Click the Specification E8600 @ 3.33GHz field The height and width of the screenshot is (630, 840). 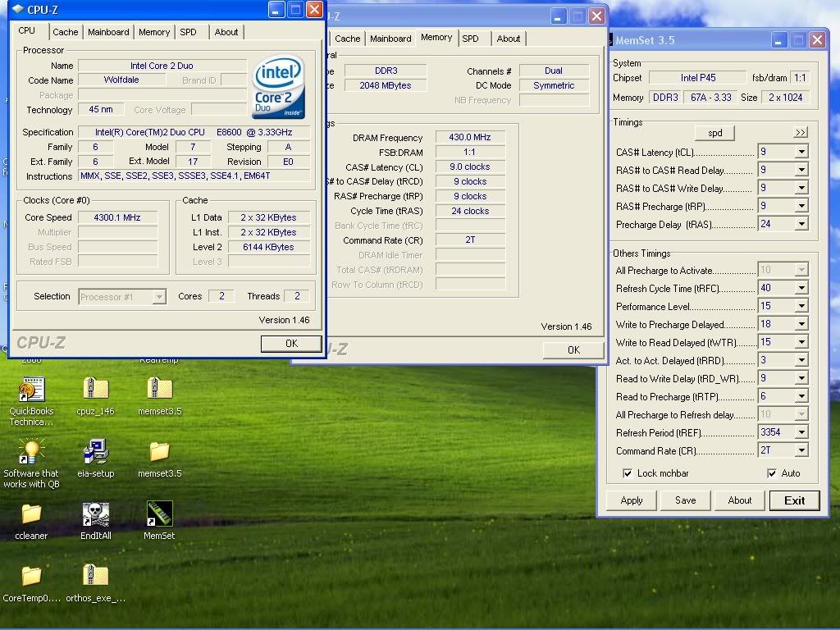click(194, 132)
